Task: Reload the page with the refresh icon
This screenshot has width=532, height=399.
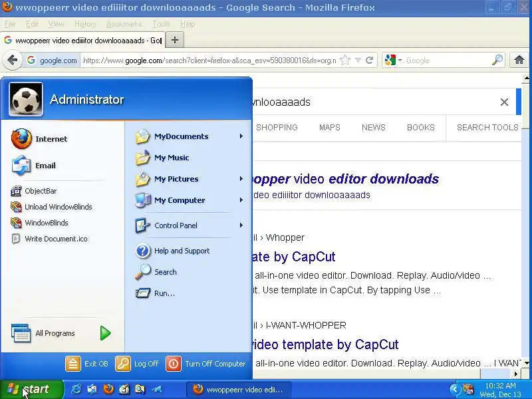Action: (369, 61)
